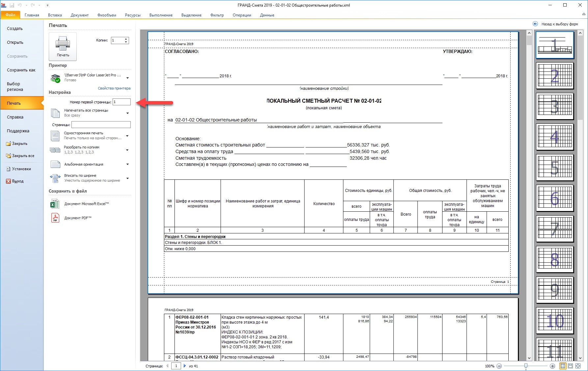Select Сохранить как in backstage menu
The image size is (588, 371).
(22, 70)
